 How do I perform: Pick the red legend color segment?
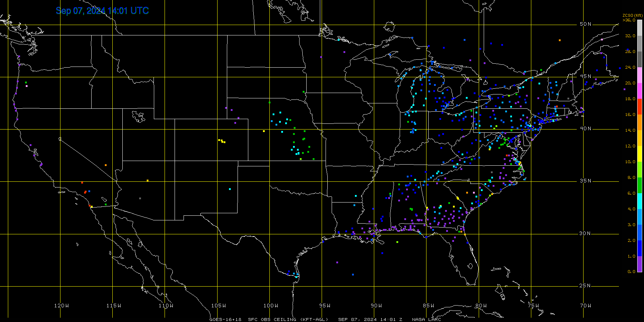coord(640,107)
